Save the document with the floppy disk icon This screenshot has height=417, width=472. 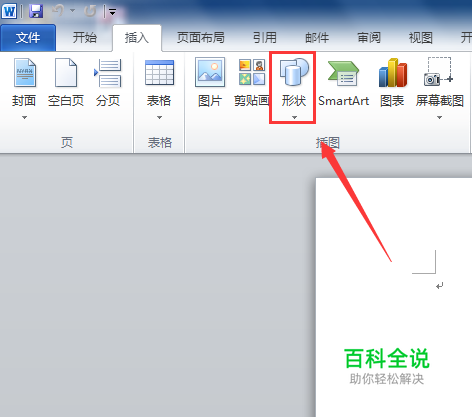pyautogui.click(x=36, y=11)
